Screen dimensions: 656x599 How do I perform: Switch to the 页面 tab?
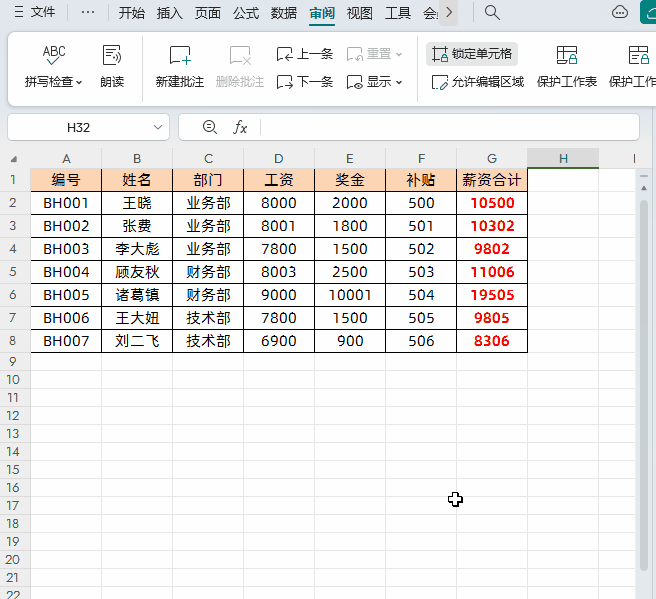208,13
